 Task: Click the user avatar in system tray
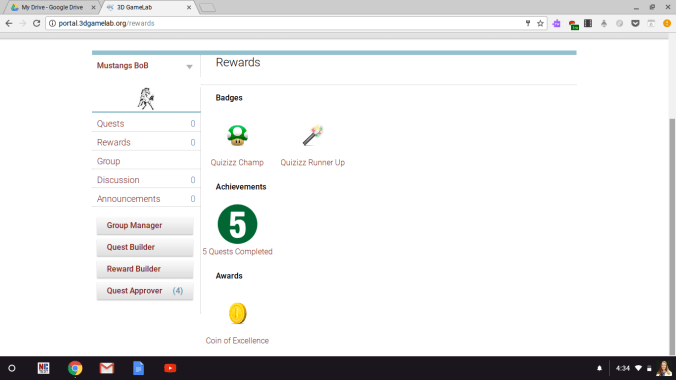[664, 368]
